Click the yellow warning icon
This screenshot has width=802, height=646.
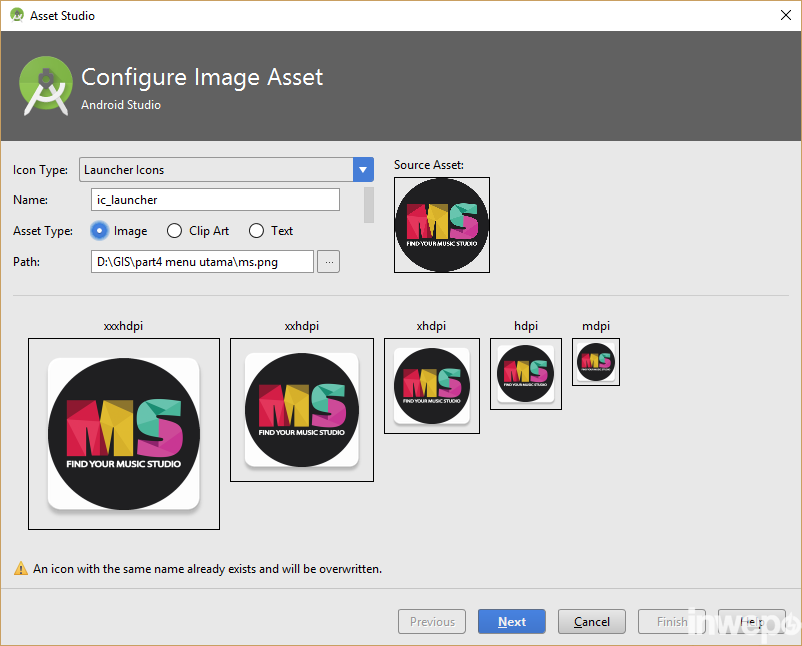pos(21,568)
